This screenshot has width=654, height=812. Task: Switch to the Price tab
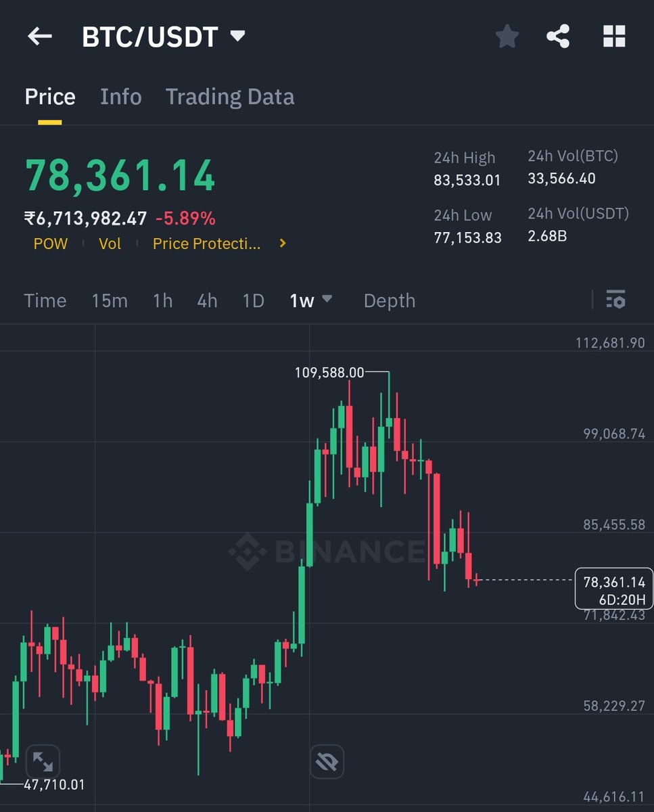(50, 97)
